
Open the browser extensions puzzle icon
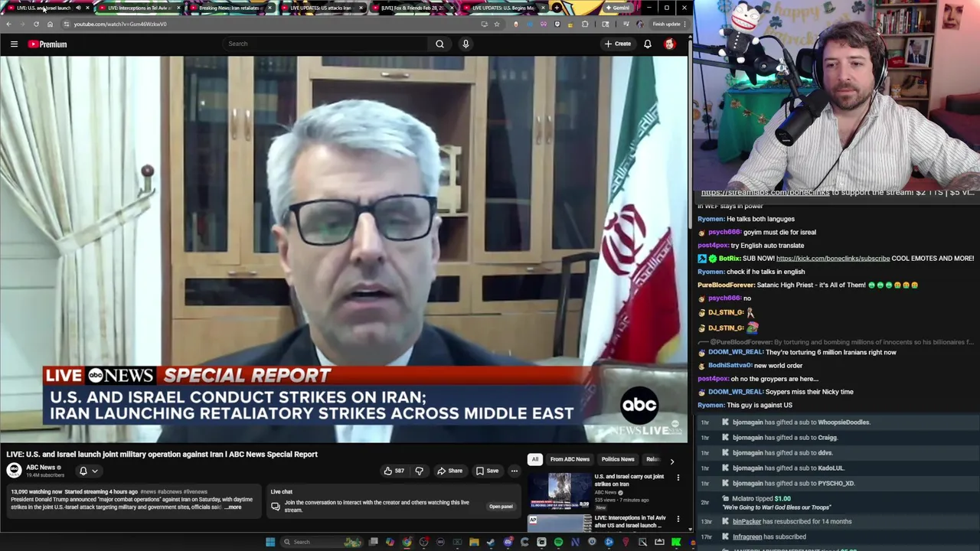(x=585, y=24)
